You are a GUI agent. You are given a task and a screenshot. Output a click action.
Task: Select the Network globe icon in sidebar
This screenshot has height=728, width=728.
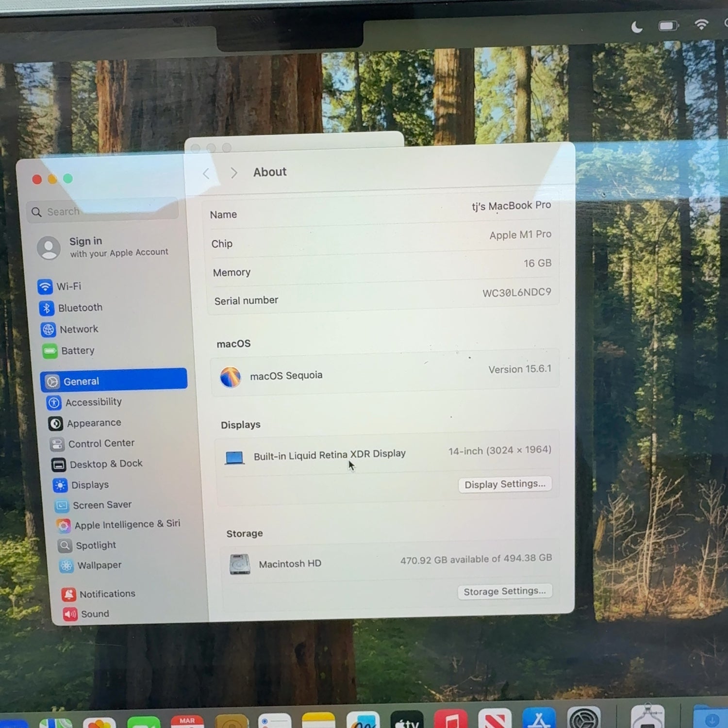48,330
